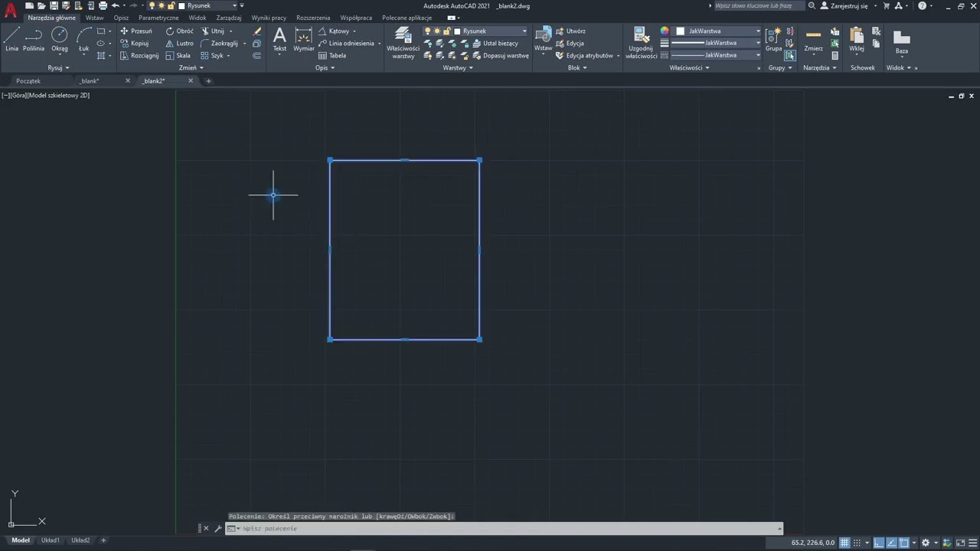980x551 pixels.
Task: Select the Okrąg circle tool
Action: (x=59, y=40)
